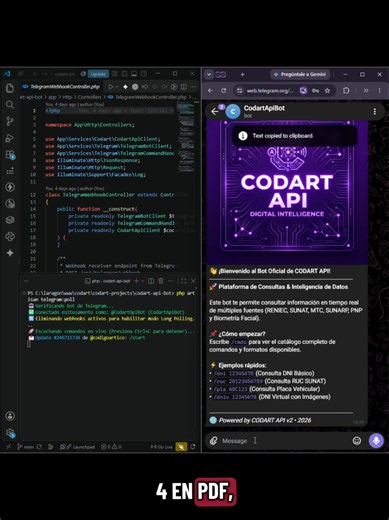Open Launchpad in VS Code status bar
Viewport: 389px width, 520px height.
coord(77,447)
